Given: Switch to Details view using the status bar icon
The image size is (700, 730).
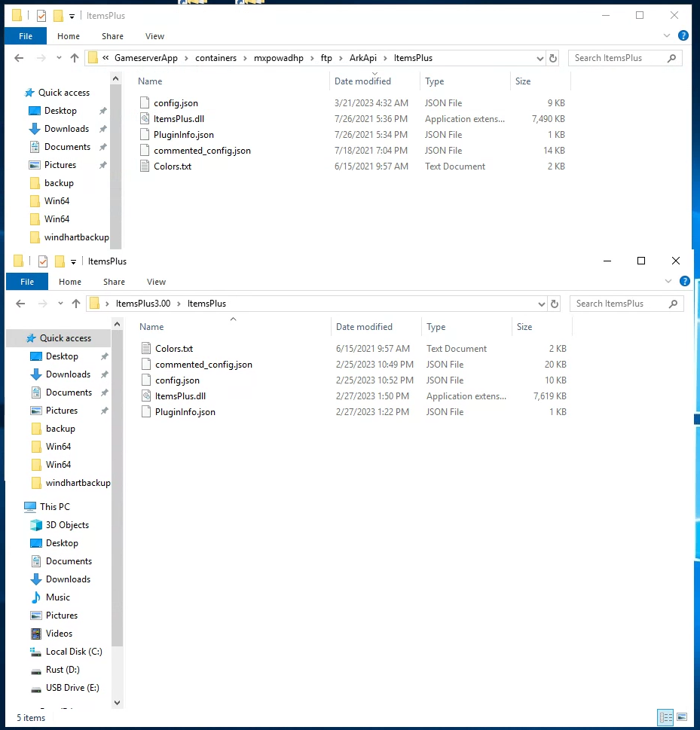Looking at the screenshot, I should point(665,716).
